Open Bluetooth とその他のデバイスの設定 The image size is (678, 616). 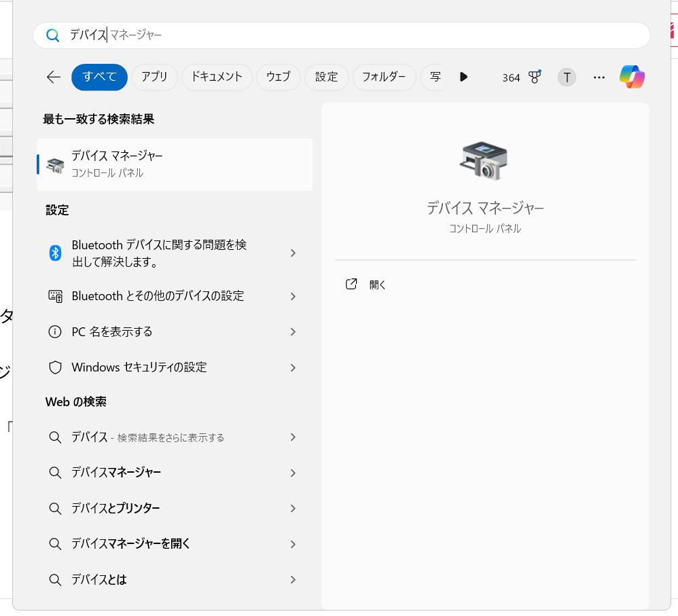tap(175, 296)
